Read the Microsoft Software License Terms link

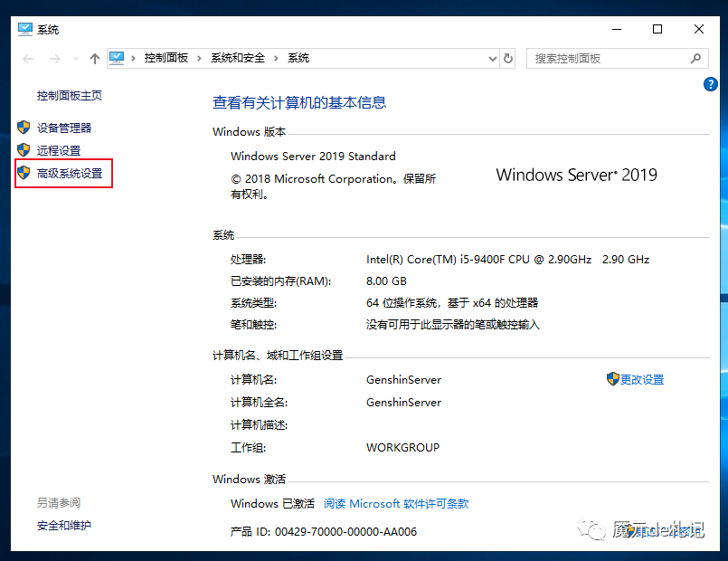point(396,503)
